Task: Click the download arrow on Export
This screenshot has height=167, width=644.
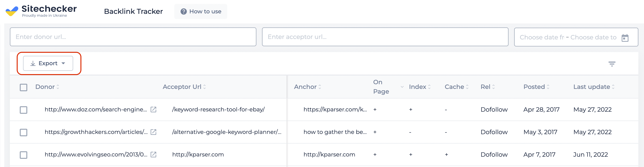Action: coord(33,64)
